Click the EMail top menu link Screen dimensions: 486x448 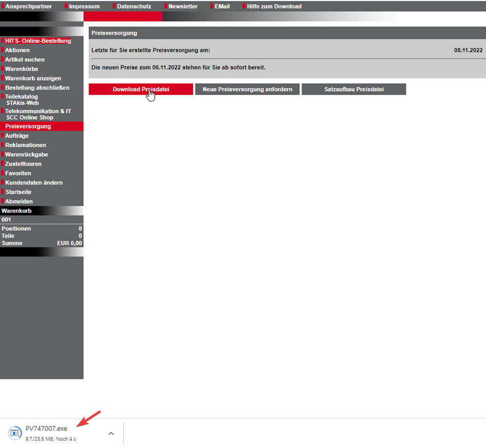click(x=222, y=6)
